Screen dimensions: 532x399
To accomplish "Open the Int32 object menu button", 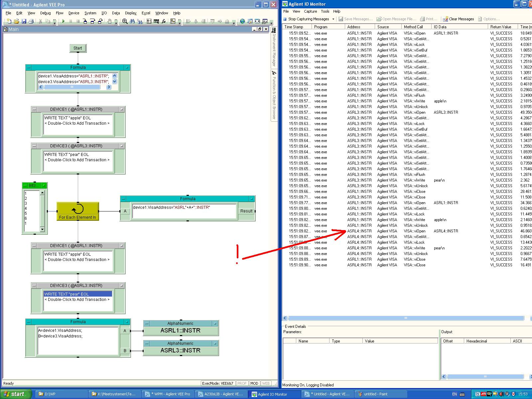I will click(x=25, y=186).
